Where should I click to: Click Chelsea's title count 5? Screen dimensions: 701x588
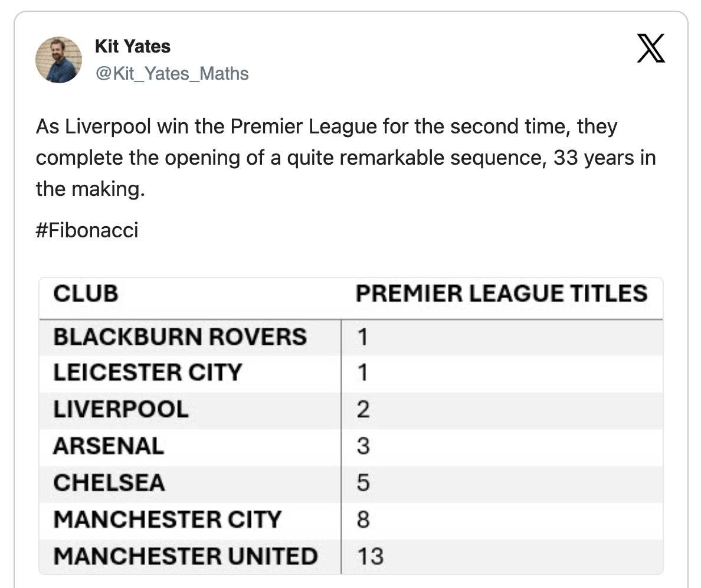tap(363, 483)
